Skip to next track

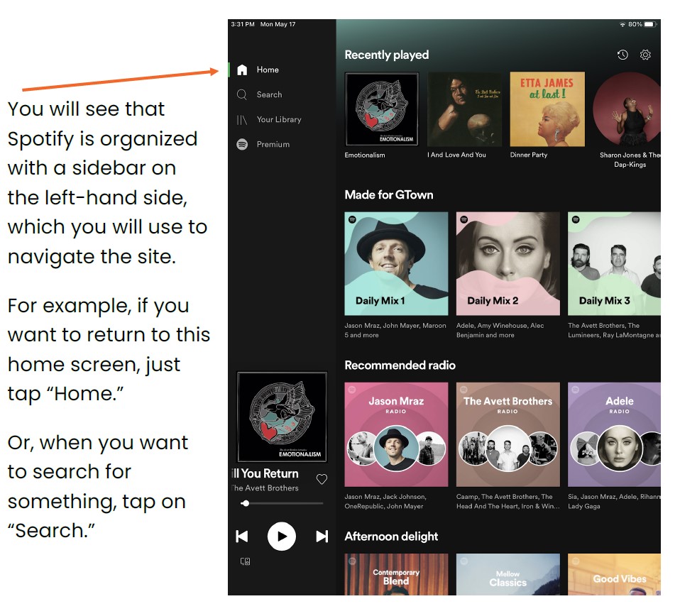tap(322, 537)
